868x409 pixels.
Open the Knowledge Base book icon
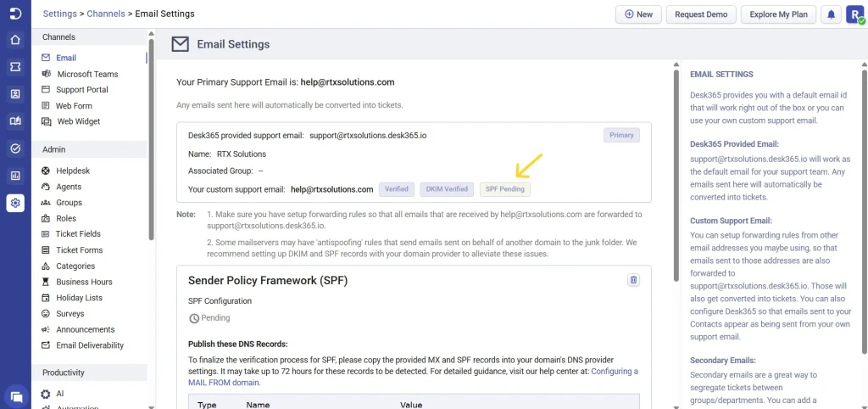pos(15,121)
